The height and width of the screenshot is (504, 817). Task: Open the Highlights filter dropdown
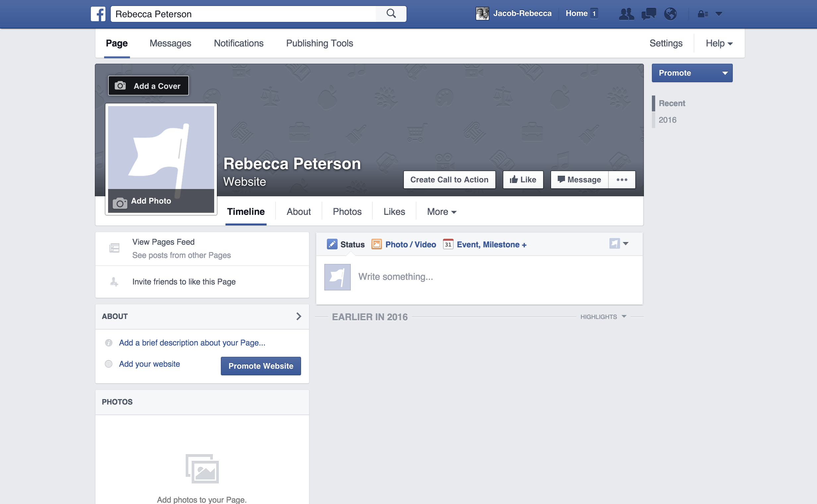coord(603,317)
